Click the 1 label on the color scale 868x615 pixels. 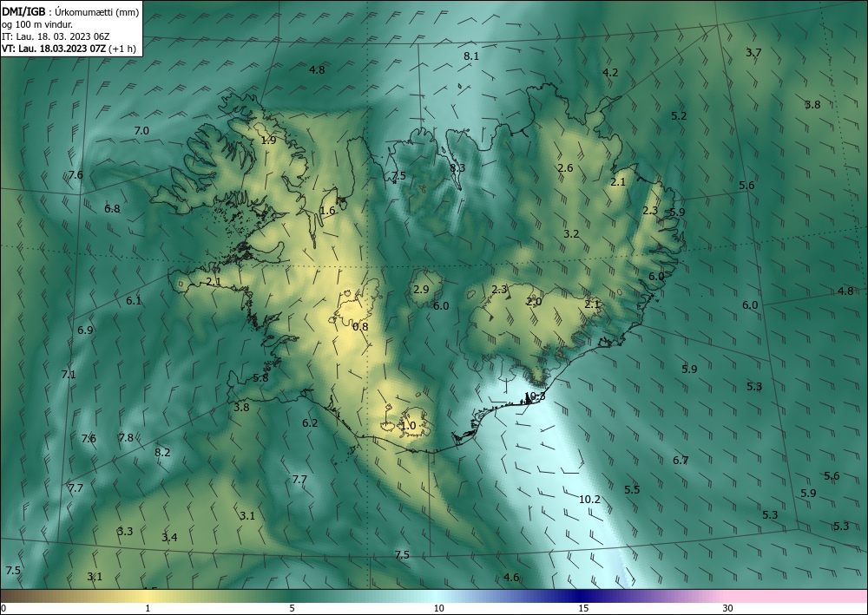(x=148, y=608)
